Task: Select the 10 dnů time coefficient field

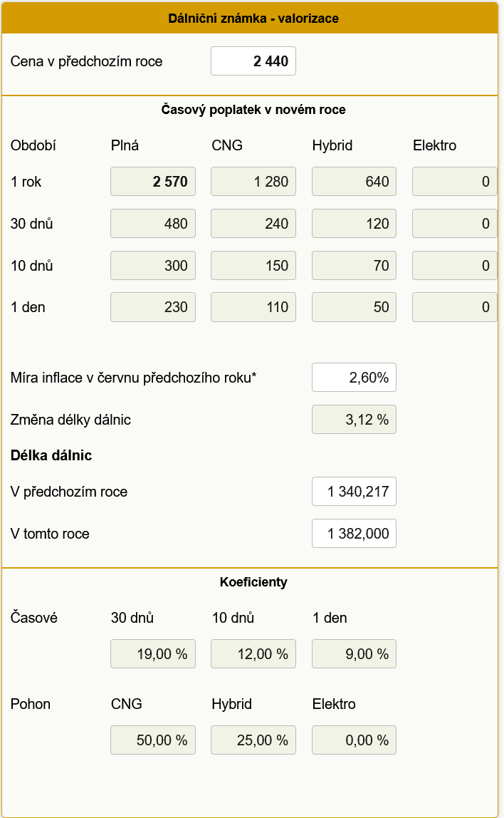Action: click(253, 654)
